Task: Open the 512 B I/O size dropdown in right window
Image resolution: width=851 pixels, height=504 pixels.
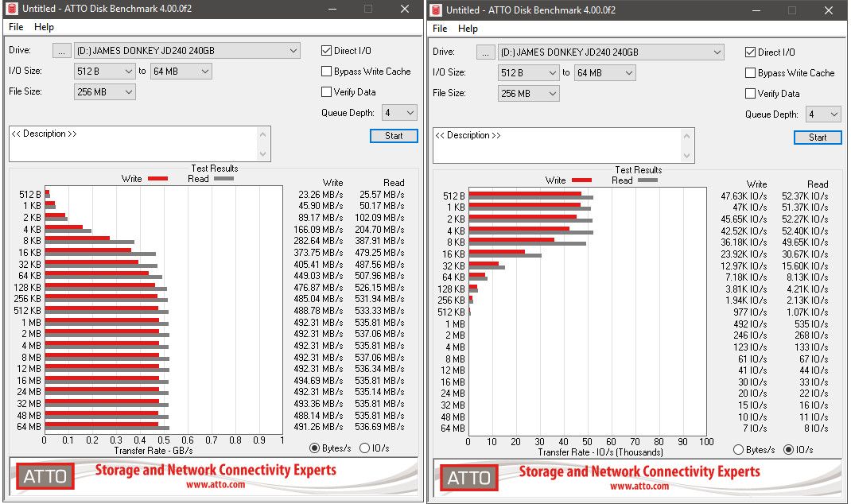Action: 529,72
